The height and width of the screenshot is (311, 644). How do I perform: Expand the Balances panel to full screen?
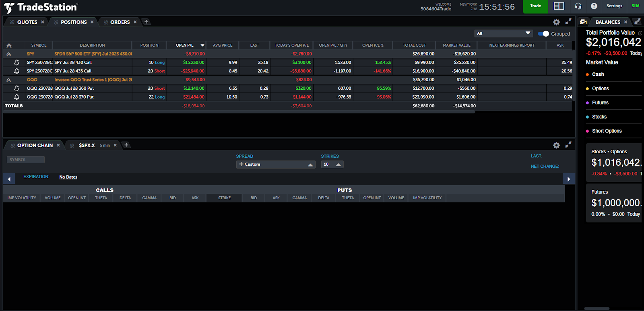coord(637,22)
